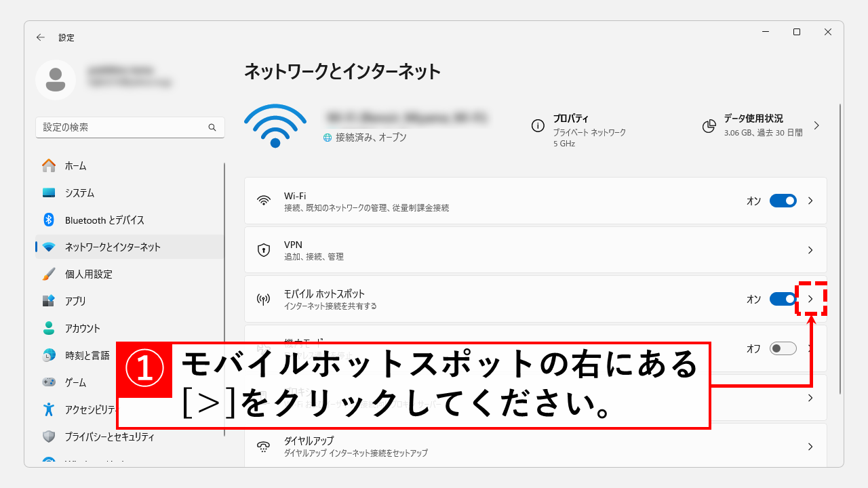Expand the ダイヤルアップ chevron
The width and height of the screenshot is (868, 488).
click(x=810, y=447)
